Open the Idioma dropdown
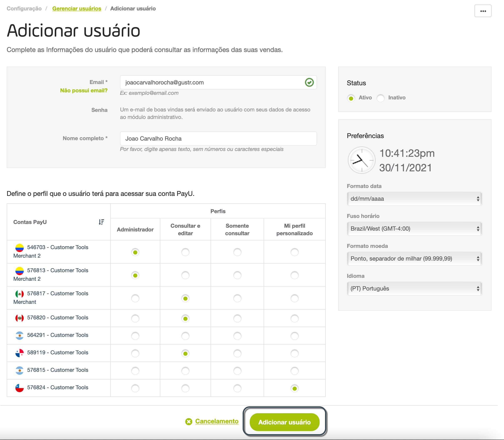 (415, 288)
